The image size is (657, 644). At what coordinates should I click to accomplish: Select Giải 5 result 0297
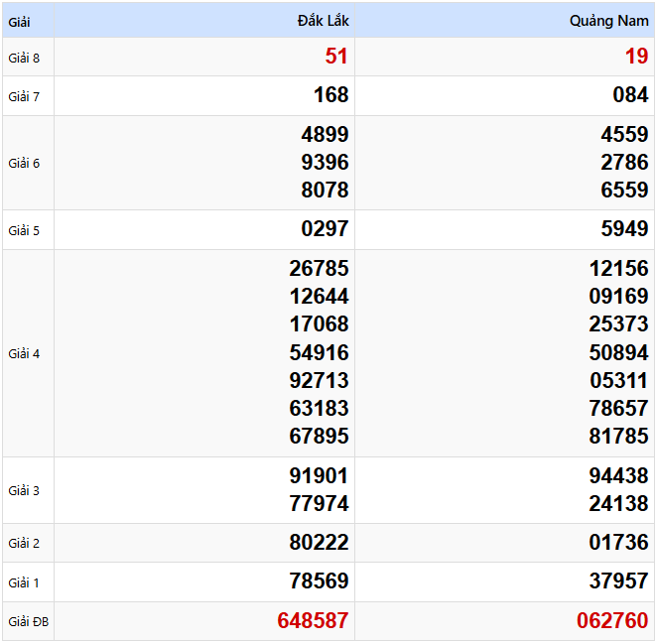[325, 229]
